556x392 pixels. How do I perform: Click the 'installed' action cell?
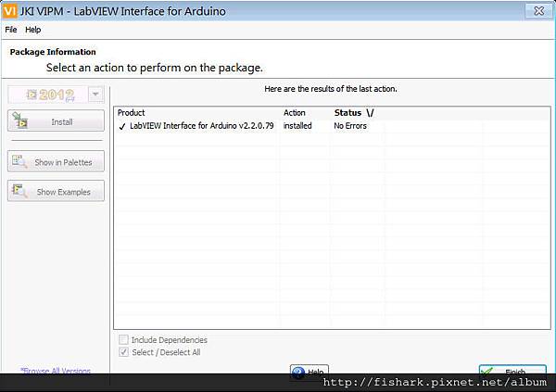[x=297, y=126]
